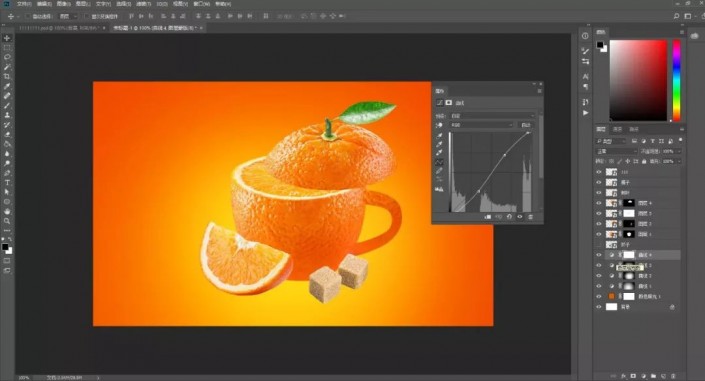Screen dimensions: 705x381
Task: Add a layer style with the fx icon
Action: point(624,376)
